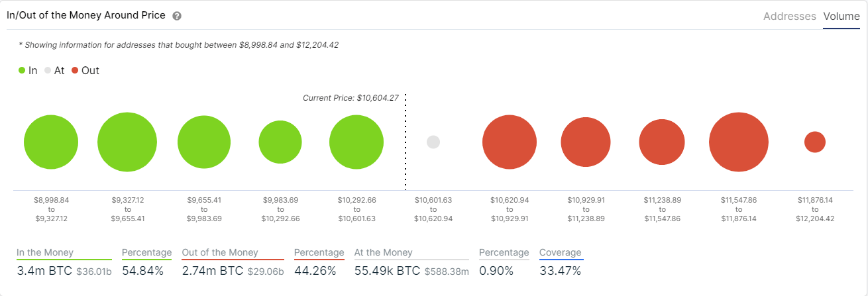Click the green bubble for $8,998.84 to $9,327.12
Screen dimensions: 868x296
51,142
